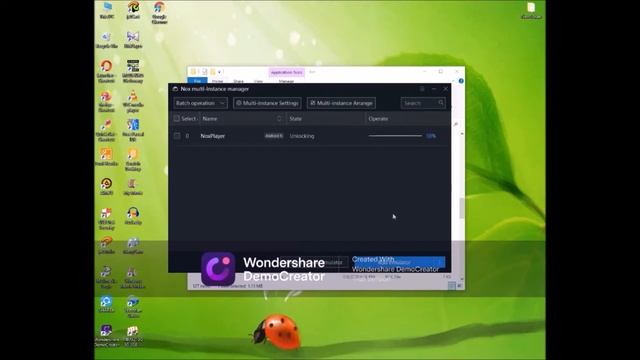Select the VLC media player desktop icon
Image resolution: width=640 pixels, height=360 pixels.
[x=133, y=102]
